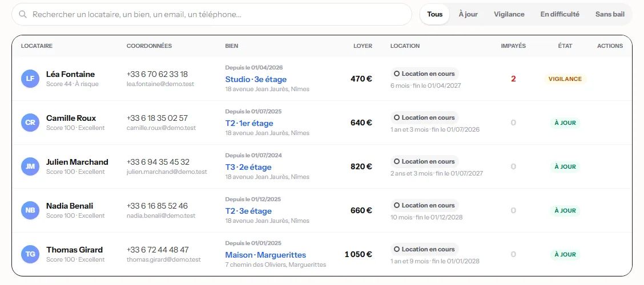Screen dimensions: 644x285
Task: Click the 470 € rent amount
Action: (361, 79)
